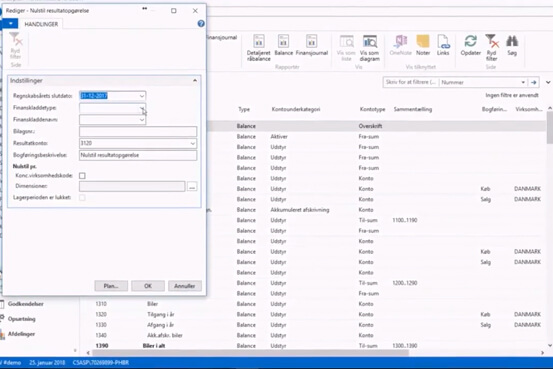Click the Akkumuleret afskrivning cell

coord(300,210)
